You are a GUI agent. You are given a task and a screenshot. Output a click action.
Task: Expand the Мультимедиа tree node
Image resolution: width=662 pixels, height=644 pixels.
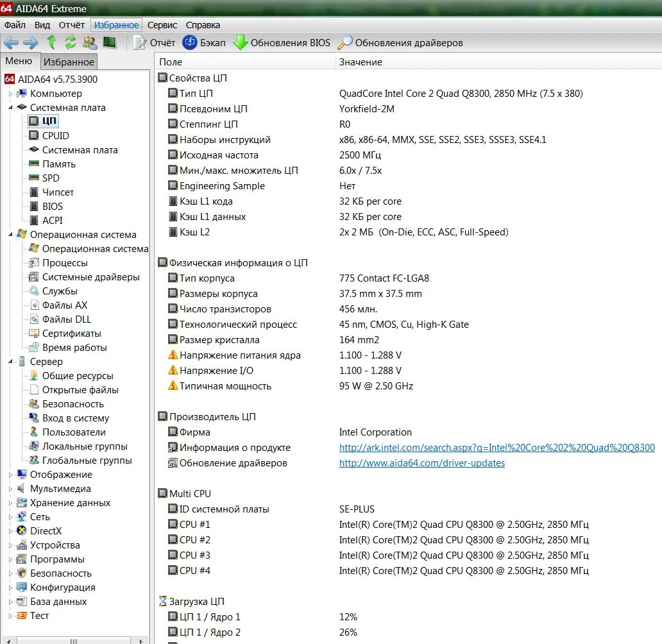pyautogui.click(x=10, y=489)
